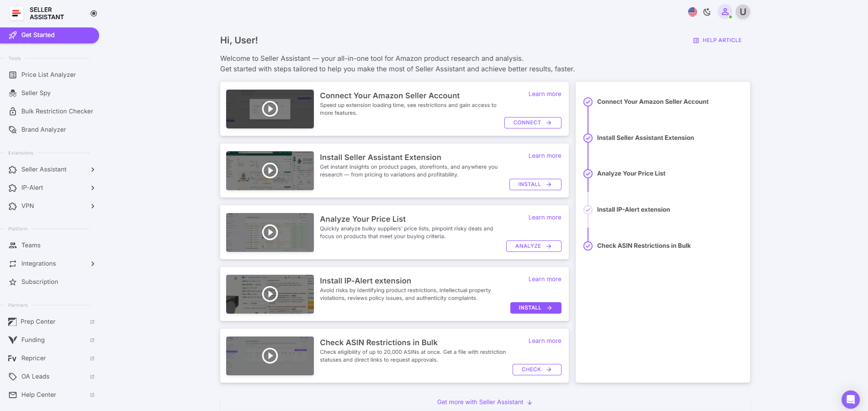Viewport: 868px width, 411px height.
Task: Click Learn more for Connect Amazon Account
Action: 545,94
